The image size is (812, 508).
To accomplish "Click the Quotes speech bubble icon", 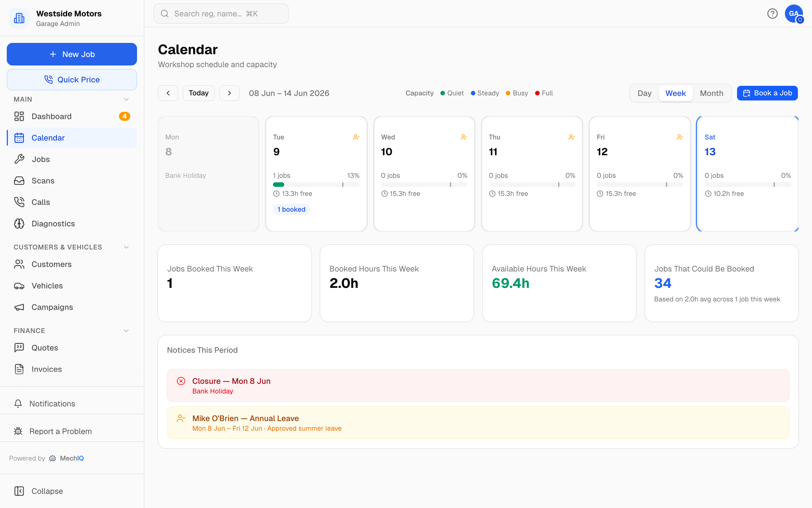I will tap(19, 348).
